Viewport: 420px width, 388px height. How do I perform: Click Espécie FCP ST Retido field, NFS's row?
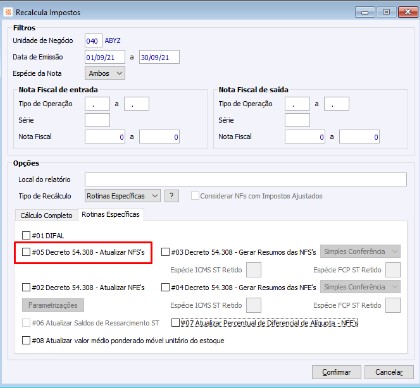tap(393, 270)
